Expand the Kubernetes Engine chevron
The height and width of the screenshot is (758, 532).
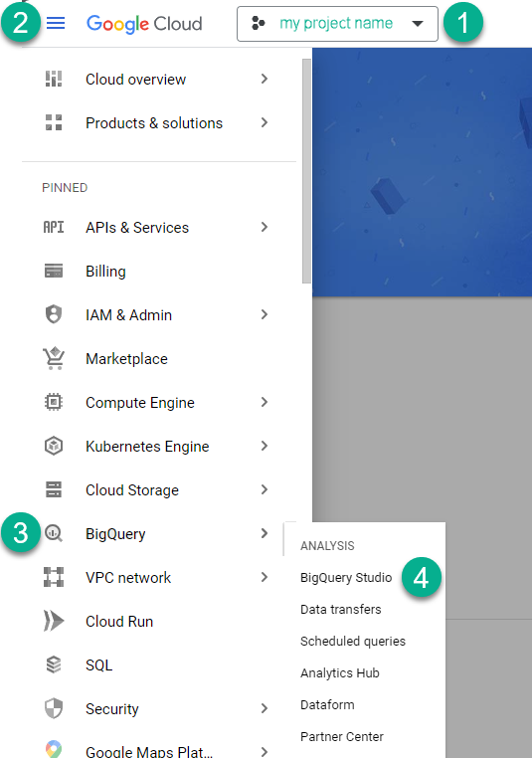point(265,446)
